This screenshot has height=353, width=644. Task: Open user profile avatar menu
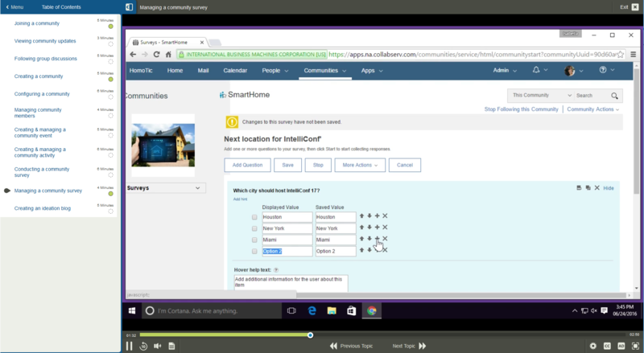point(574,71)
